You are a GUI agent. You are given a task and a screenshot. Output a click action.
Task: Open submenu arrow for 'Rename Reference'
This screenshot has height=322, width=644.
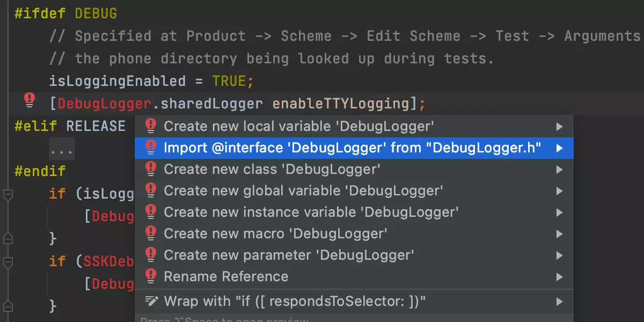point(559,277)
